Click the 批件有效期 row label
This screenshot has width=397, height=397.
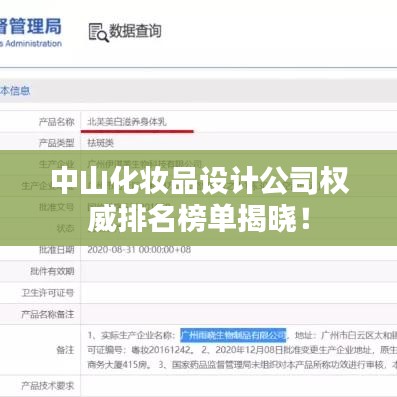(x=52, y=271)
